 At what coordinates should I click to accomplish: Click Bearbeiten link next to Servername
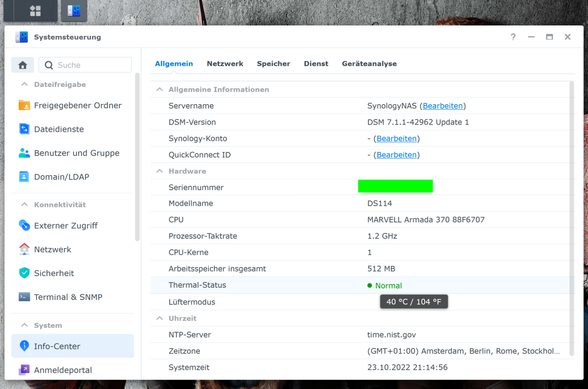[x=443, y=106]
